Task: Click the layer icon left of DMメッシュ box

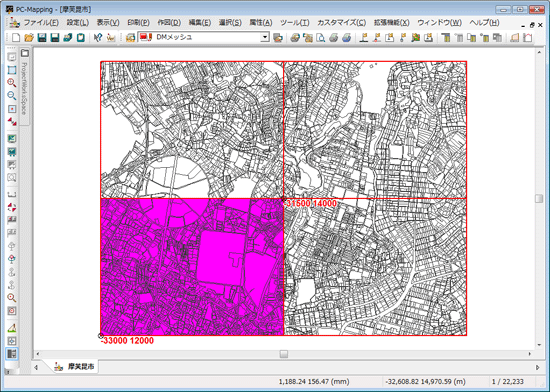Action: 130,38
